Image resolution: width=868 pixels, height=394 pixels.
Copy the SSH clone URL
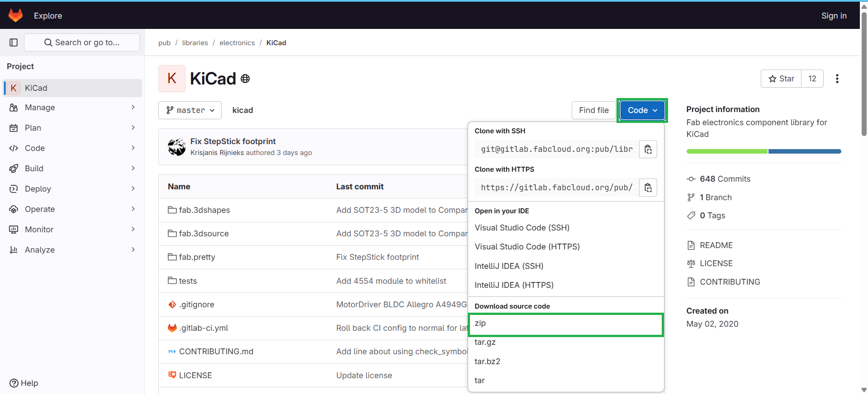point(648,149)
